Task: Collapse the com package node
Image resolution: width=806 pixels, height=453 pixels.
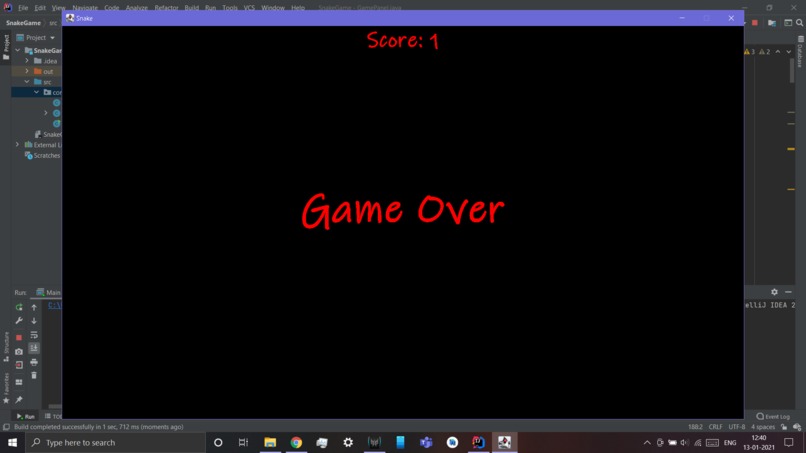Action: [36, 92]
